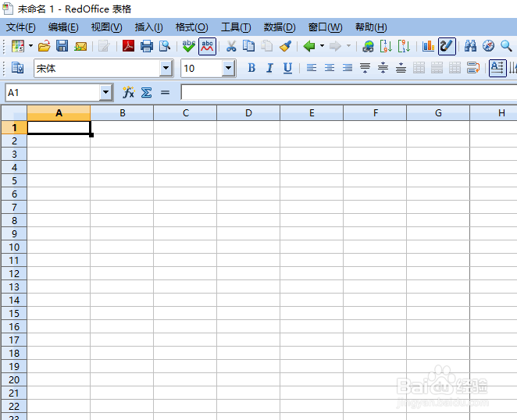This screenshot has width=517, height=420.
Task: Center cell content vertically
Action: click(383, 68)
